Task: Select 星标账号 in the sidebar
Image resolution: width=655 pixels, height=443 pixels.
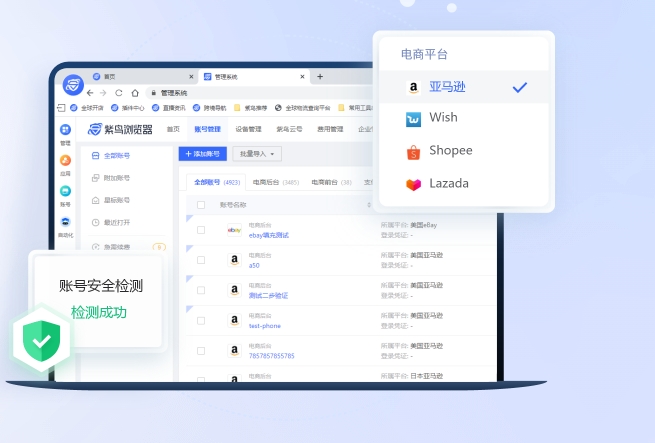Action: click(111, 200)
